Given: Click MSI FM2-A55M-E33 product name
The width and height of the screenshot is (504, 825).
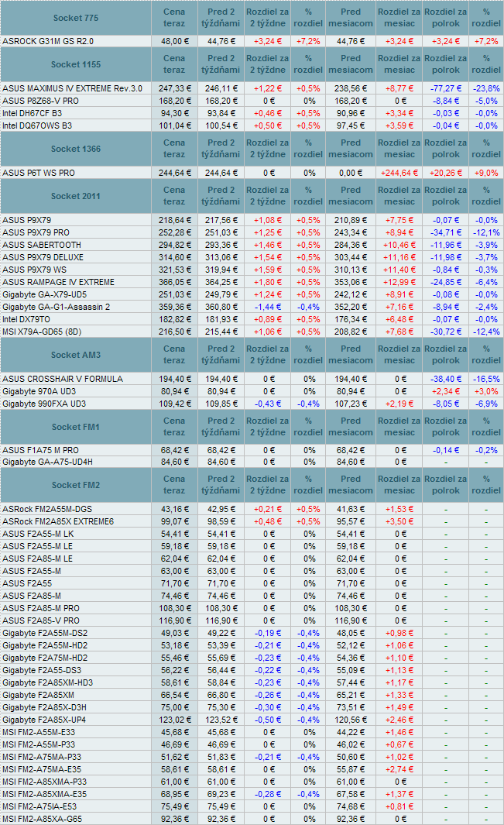Looking at the screenshot, I should click(39, 732).
